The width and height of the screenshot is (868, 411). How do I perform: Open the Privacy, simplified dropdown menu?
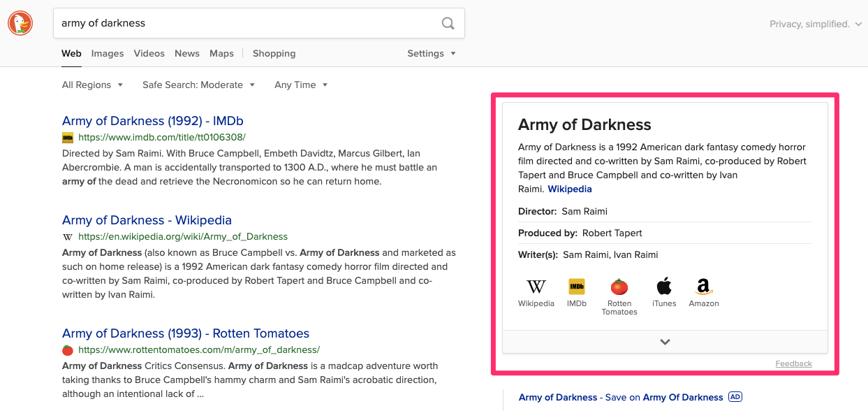click(x=815, y=24)
